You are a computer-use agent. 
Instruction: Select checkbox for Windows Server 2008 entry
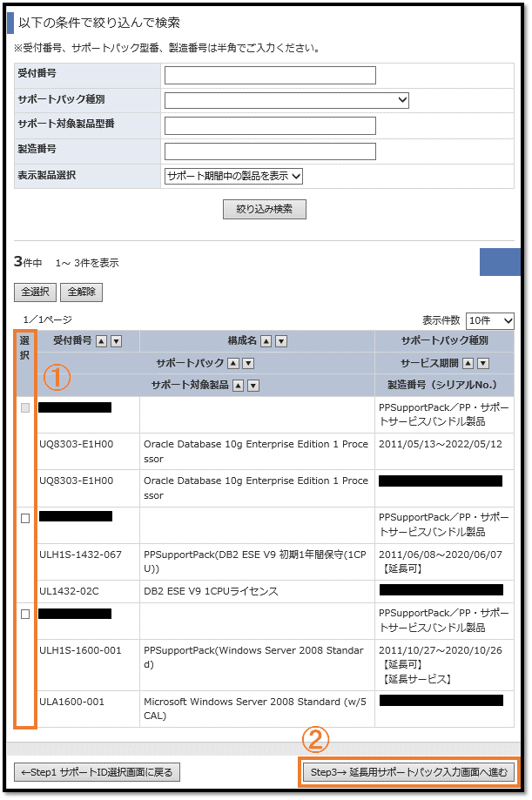25,614
